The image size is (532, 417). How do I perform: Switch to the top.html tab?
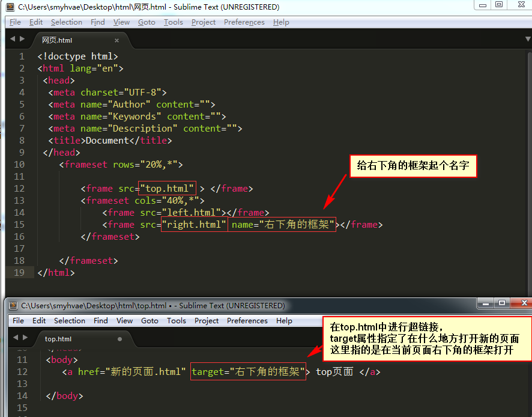click(x=57, y=339)
